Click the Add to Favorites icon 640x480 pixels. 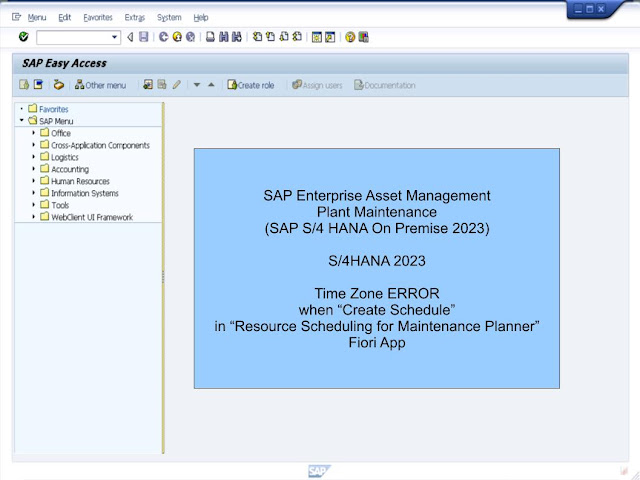click(x=148, y=85)
